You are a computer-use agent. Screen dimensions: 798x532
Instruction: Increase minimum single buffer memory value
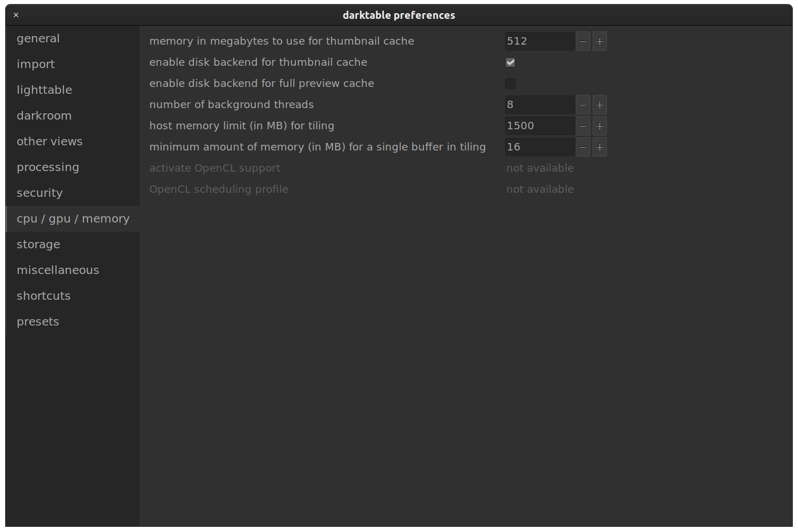click(600, 147)
